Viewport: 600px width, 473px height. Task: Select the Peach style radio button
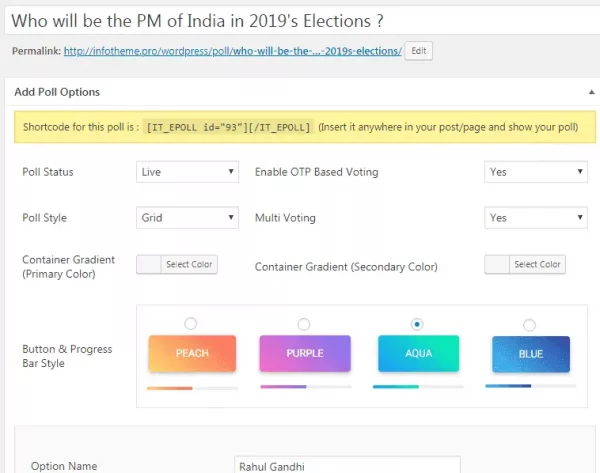coord(191,324)
